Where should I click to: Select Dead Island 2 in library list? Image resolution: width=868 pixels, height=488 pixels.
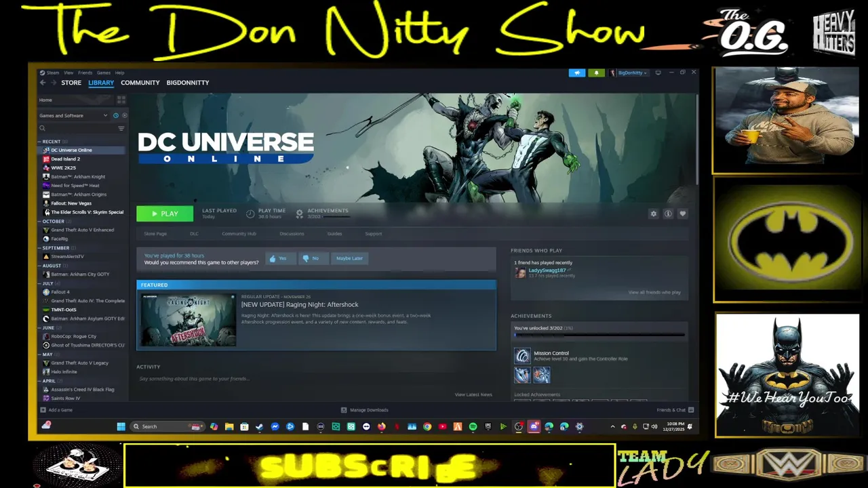(x=66, y=159)
